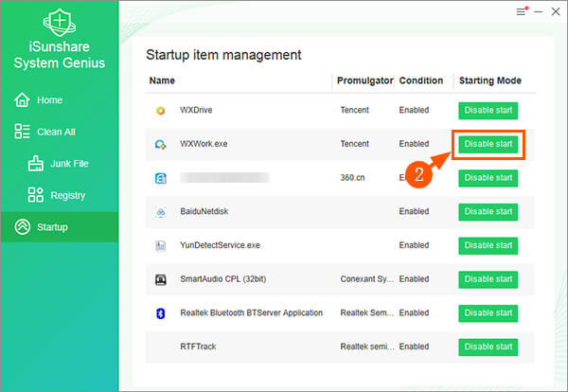Image resolution: width=568 pixels, height=392 pixels.
Task: Go to Home in sidebar
Action: click(60, 99)
